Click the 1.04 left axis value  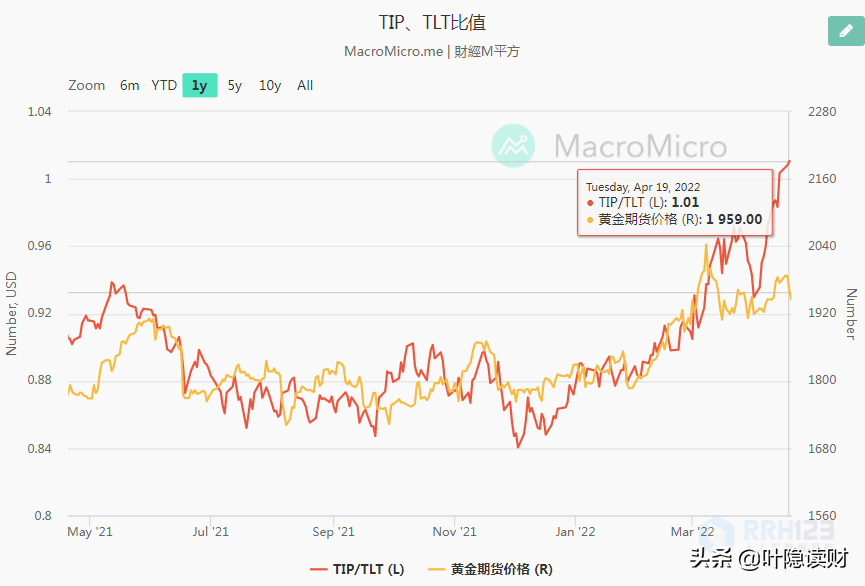coord(39,112)
